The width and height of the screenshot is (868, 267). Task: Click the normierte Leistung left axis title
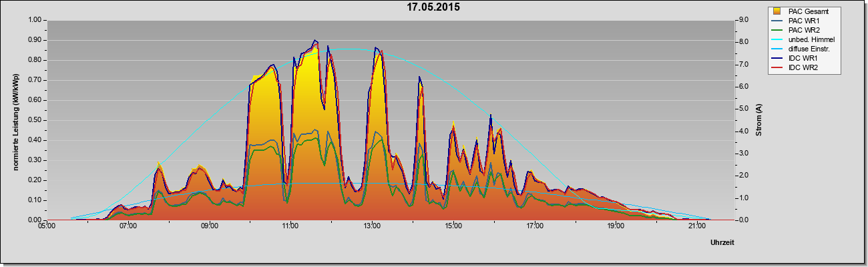15,120
